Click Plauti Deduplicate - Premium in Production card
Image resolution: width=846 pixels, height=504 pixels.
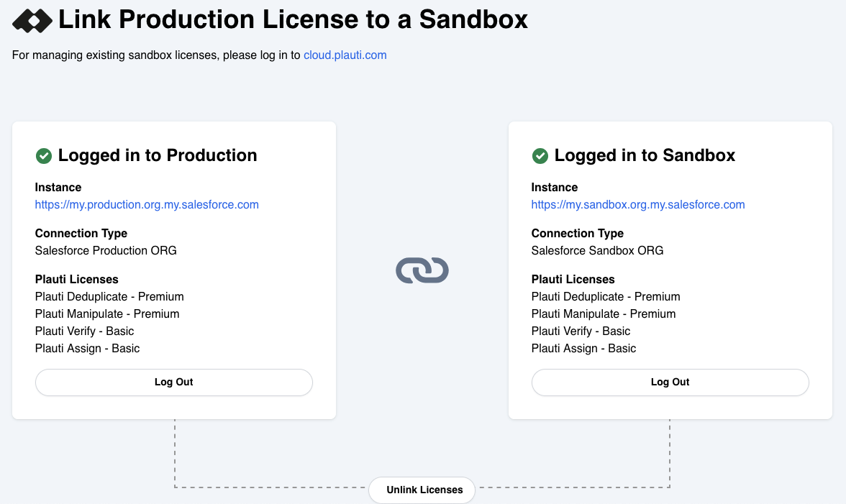tap(109, 296)
